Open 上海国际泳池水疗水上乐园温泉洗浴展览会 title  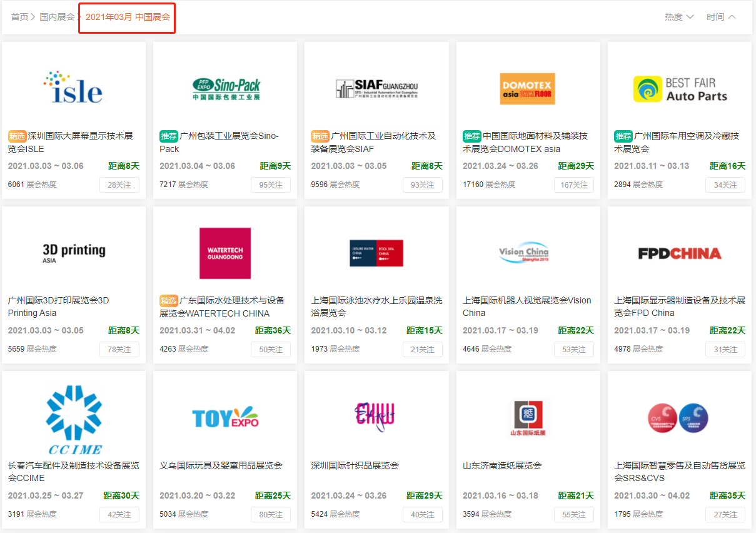(x=376, y=307)
